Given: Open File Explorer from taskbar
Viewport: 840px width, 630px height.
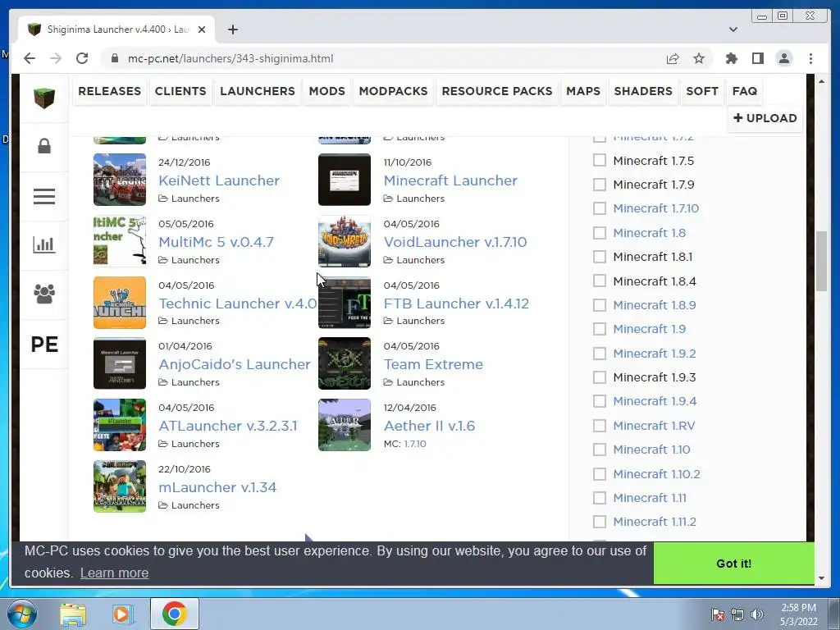Looking at the screenshot, I should point(73,614).
